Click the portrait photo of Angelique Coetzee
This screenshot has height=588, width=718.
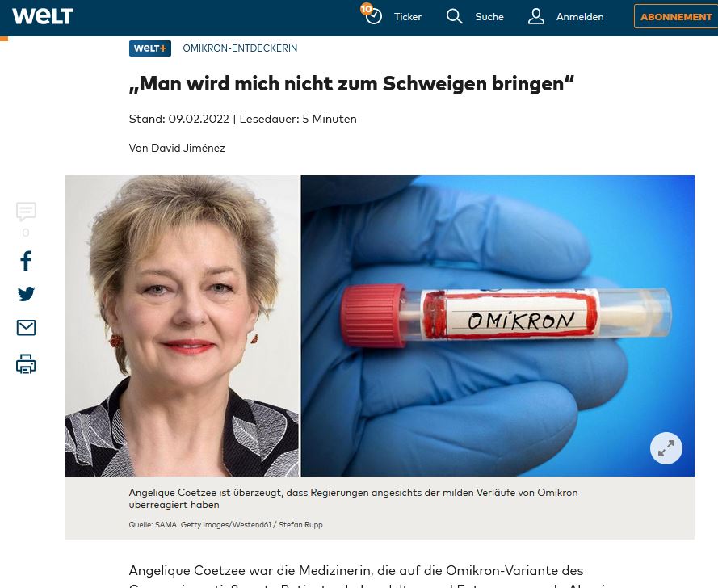pyautogui.click(x=182, y=325)
